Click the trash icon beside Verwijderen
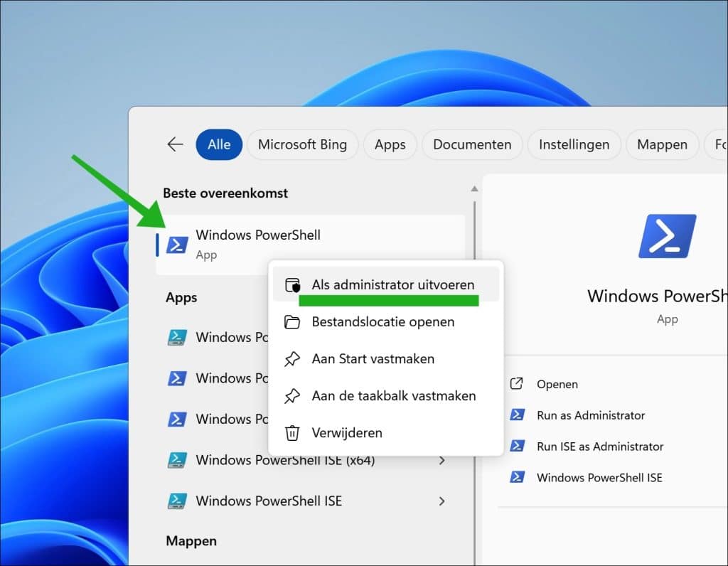Viewport: 728px width, 566px height. coord(294,432)
